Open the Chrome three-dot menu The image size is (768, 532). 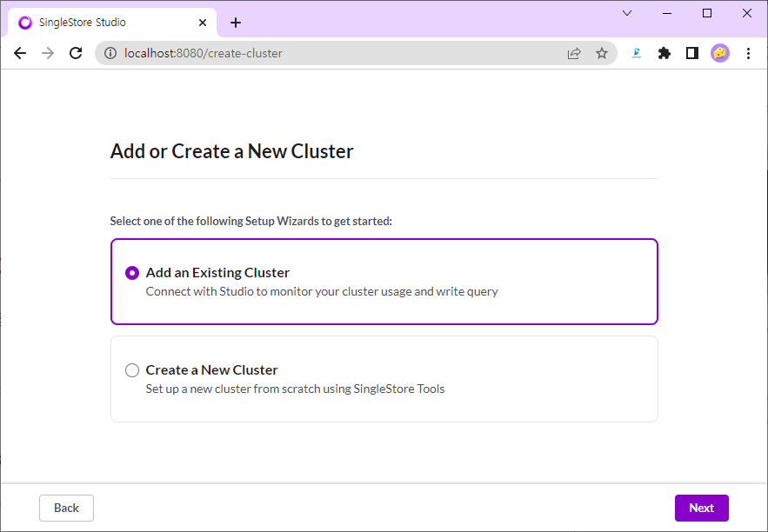pos(748,53)
